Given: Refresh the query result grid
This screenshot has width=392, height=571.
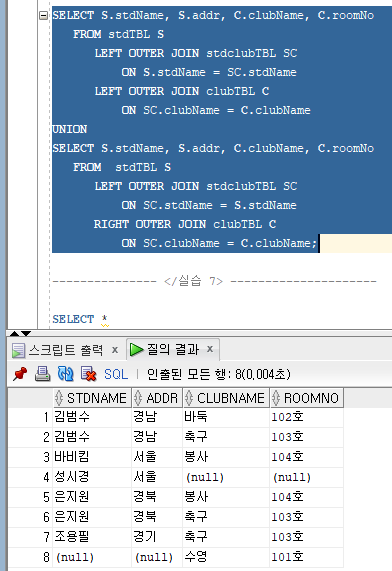Looking at the screenshot, I should coord(66,374).
